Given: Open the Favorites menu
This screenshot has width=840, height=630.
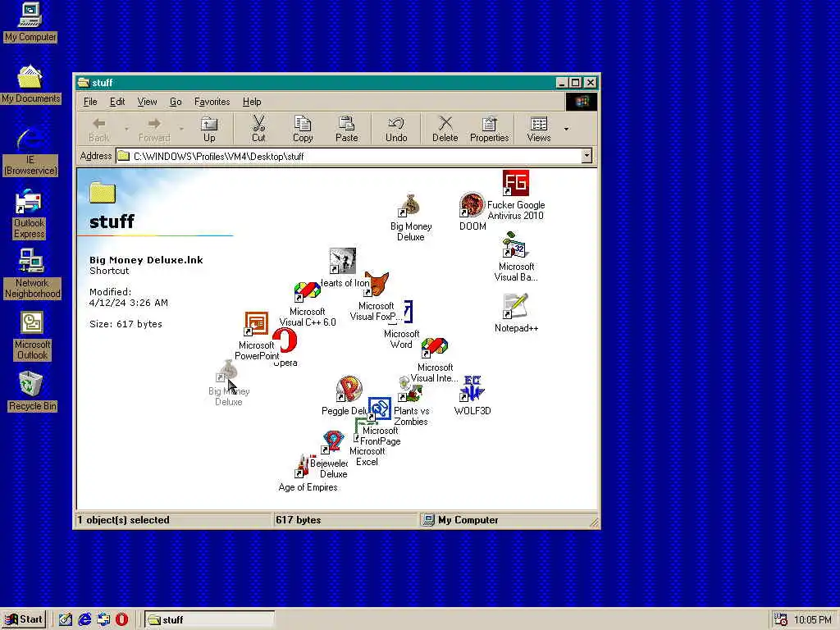Looking at the screenshot, I should pyautogui.click(x=212, y=102).
